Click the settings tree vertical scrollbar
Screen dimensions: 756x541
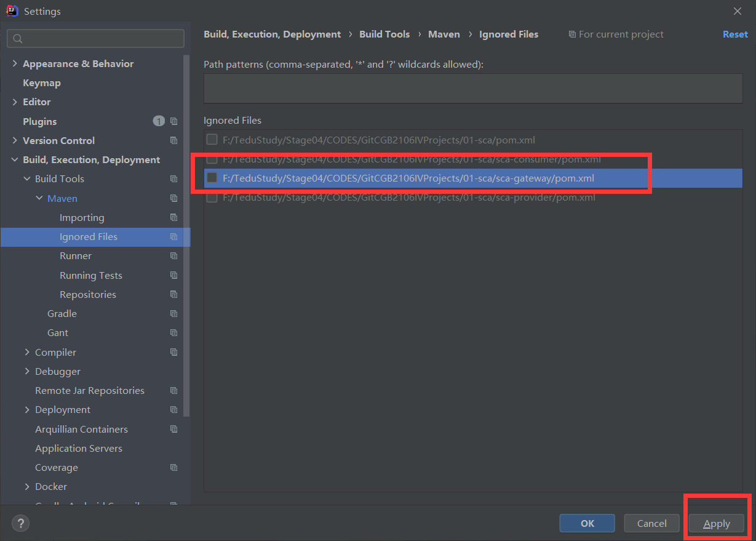click(187, 236)
